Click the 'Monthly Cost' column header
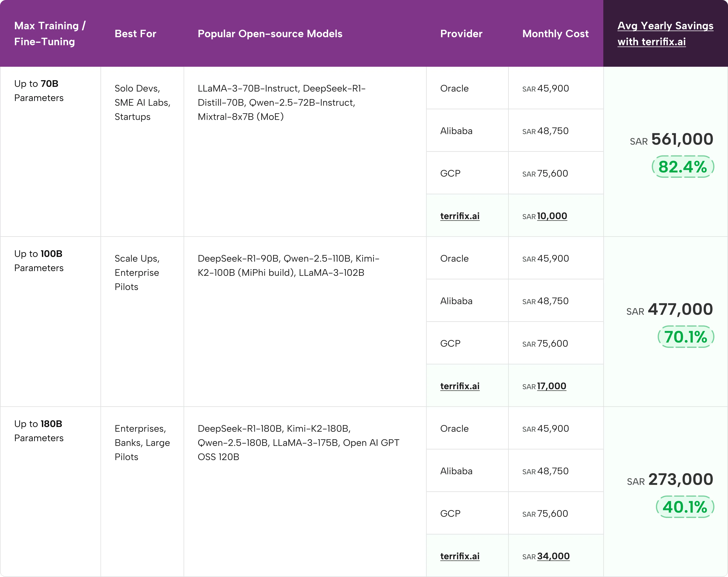The width and height of the screenshot is (728, 577). pos(555,34)
